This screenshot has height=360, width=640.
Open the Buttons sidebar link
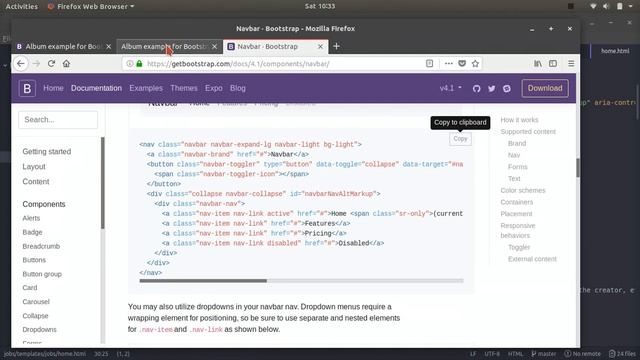point(34,260)
